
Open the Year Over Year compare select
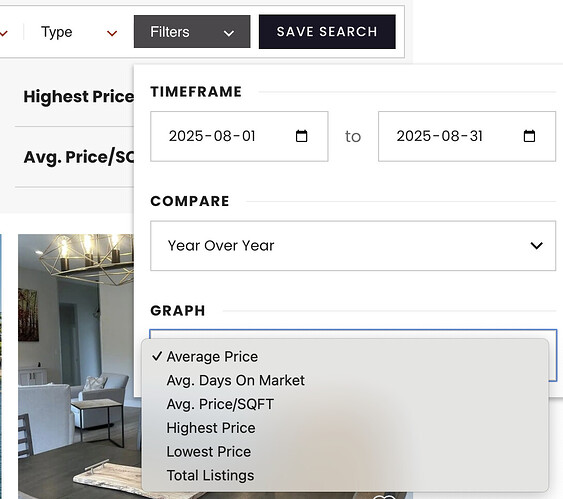[353, 246]
